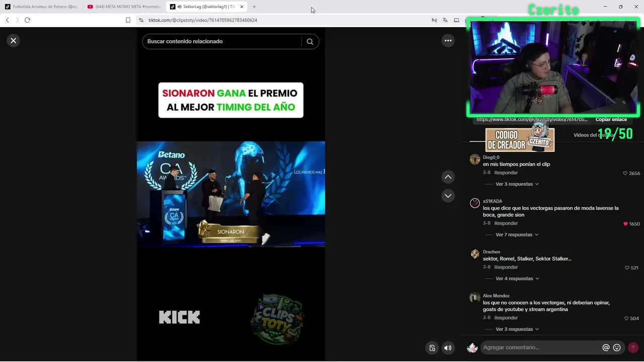Click username 'Drachen'
The image size is (644, 362).
click(x=492, y=252)
